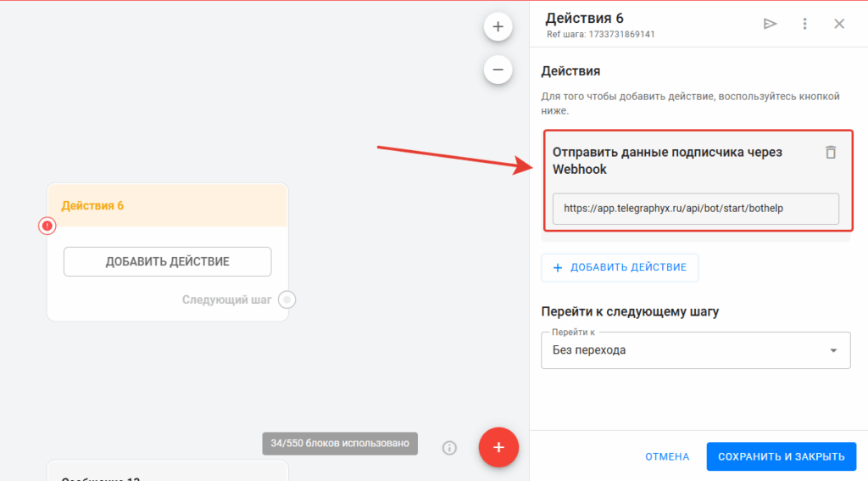Zoom in on the flow canvas

tap(498, 27)
